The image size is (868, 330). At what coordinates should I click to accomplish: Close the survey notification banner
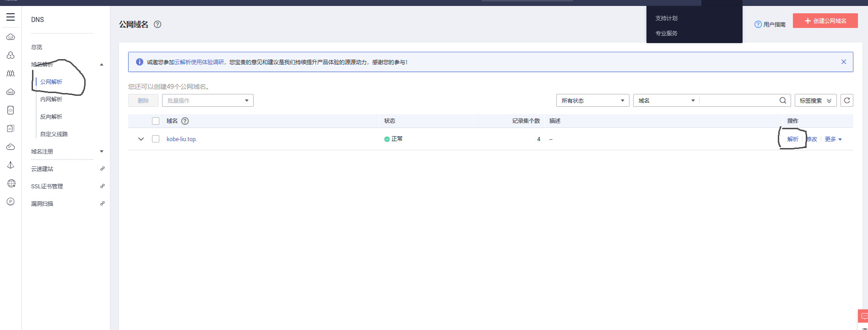[x=844, y=62]
